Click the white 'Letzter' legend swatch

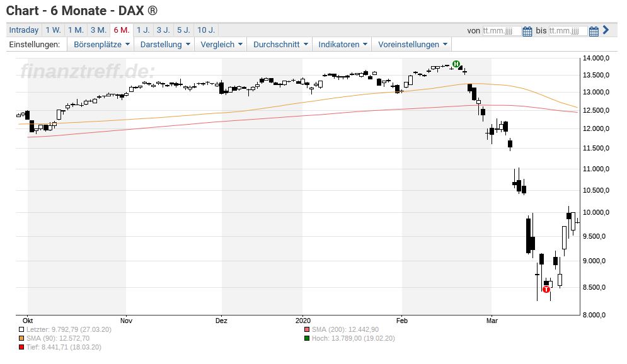coord(21,329)
